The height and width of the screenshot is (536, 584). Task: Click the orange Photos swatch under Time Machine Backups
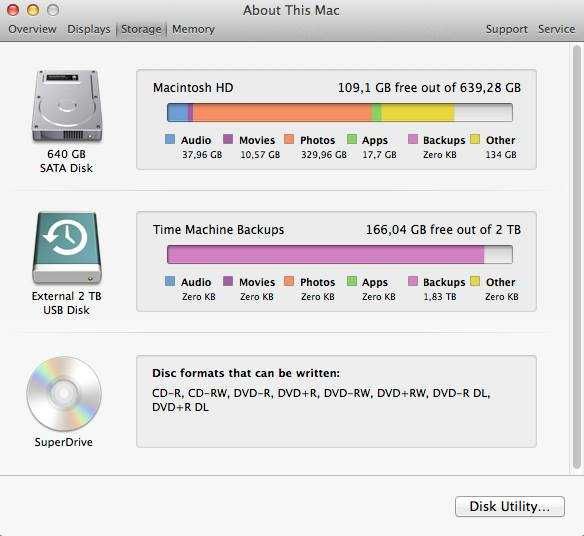(x=289, y=281)
